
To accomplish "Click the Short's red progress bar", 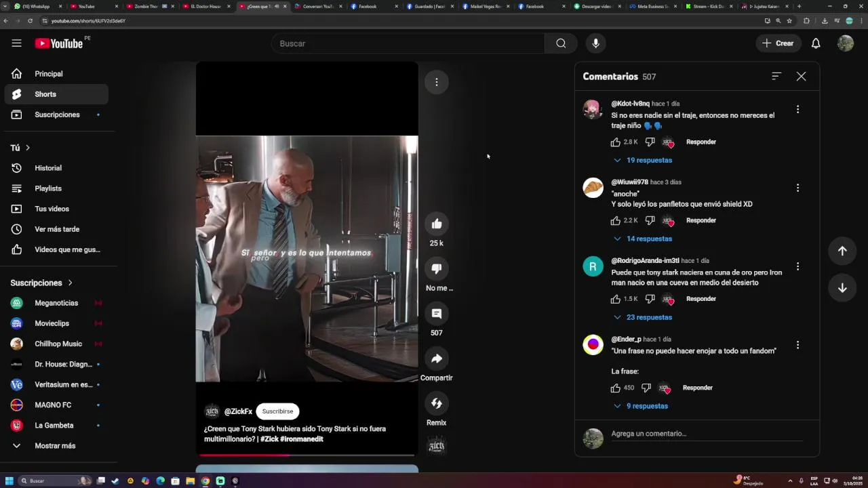I will (x=307, y=455).
